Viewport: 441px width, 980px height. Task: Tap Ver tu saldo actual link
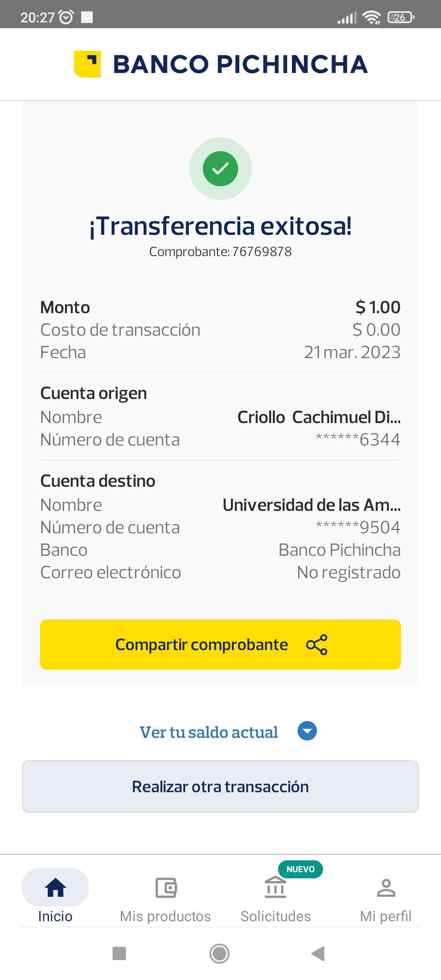tap(209, 732)
